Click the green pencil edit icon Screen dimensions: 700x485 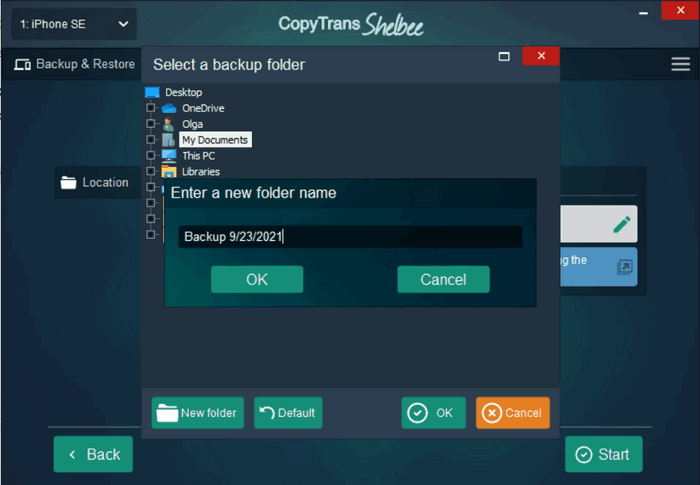click(622, 224)
